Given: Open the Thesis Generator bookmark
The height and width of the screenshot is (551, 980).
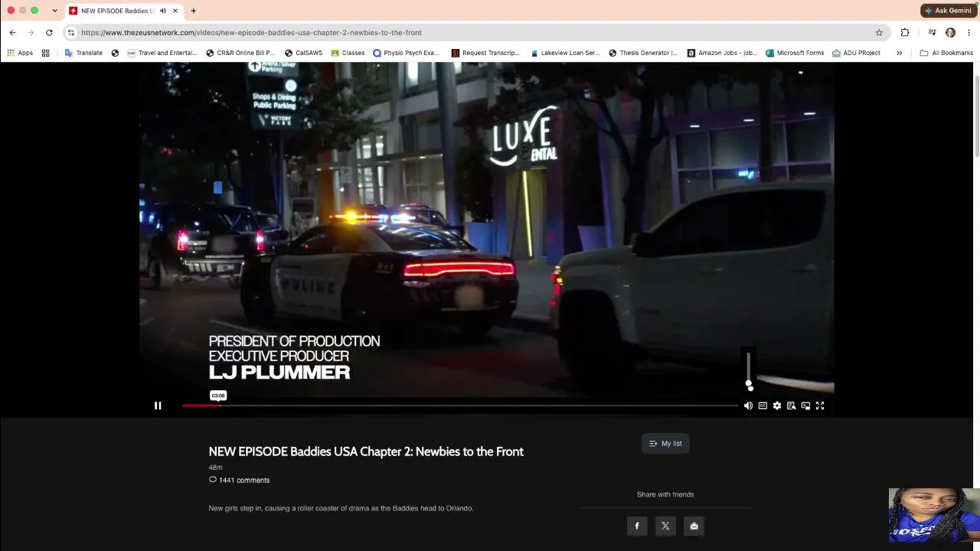Looking at the screenshot, I should tap(643, 53).
